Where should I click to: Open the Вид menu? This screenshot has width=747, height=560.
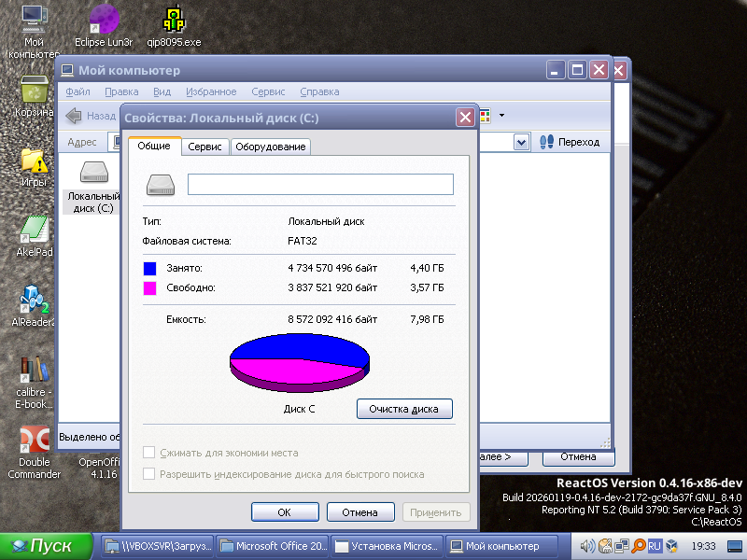click(162, 91)
